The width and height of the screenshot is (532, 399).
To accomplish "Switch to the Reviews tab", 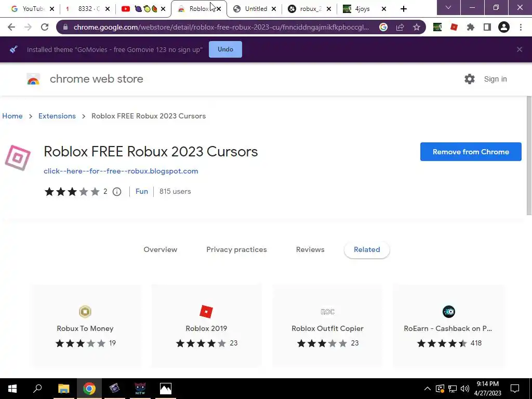I will pos(310,249).
